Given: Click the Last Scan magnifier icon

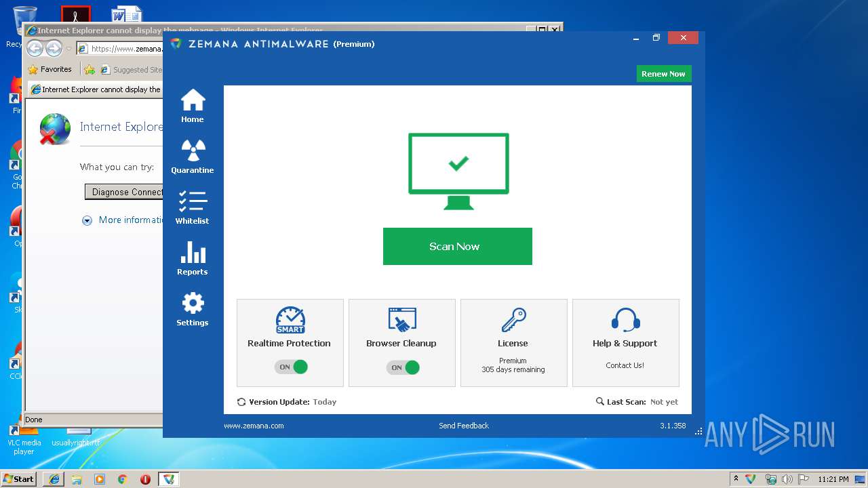Looking at the screenshot, I should [x=599, y=401].
